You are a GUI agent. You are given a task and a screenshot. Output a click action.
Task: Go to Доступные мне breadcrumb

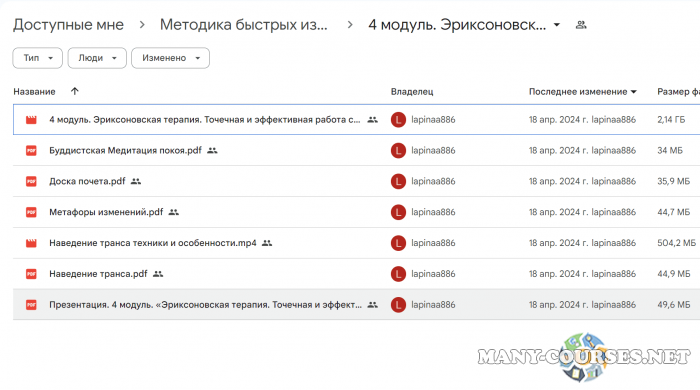click(68, 25)
